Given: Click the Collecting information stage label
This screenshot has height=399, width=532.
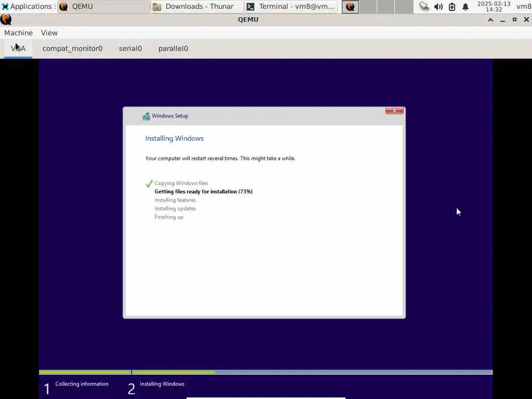Looking at the screenshot, I should 82,384.
